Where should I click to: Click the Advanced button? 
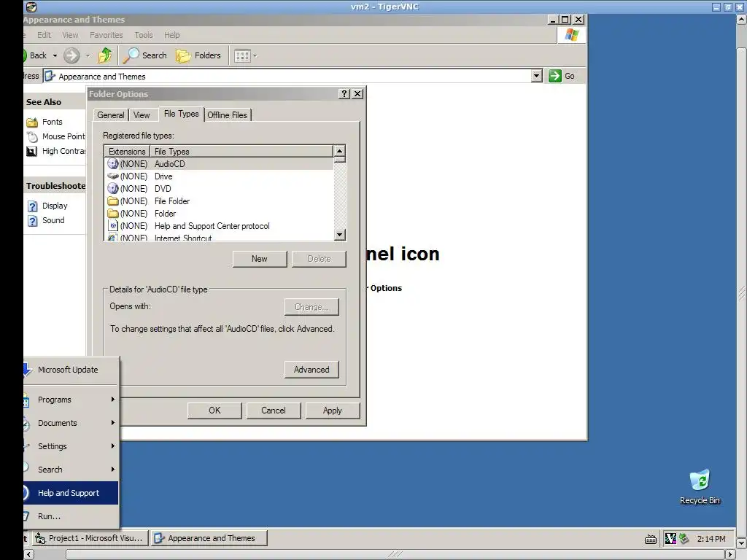pos(311,370)
